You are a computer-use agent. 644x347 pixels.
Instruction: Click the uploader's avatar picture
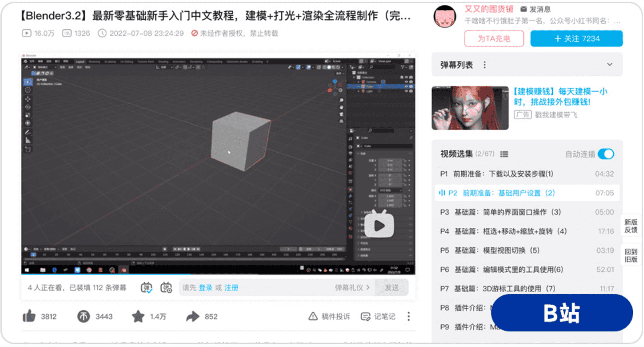pos(444,17)
